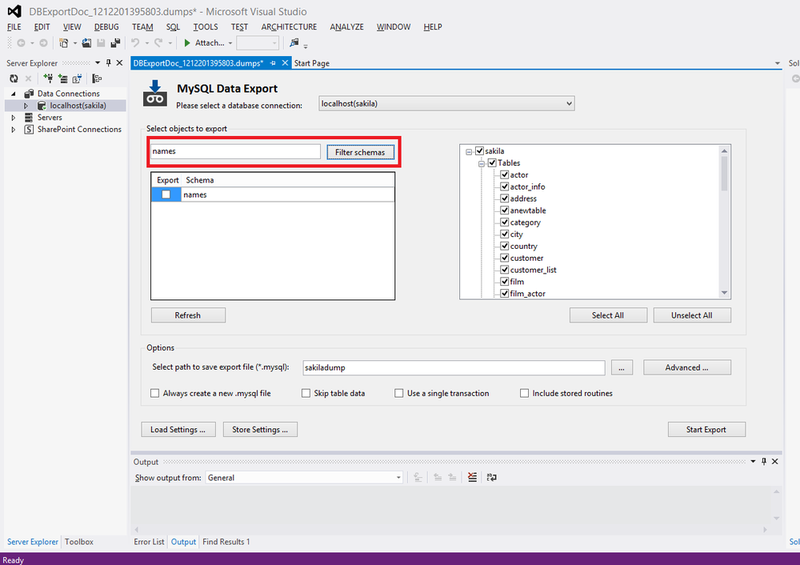This screenshot has width=800, height=565.
Task: Open Server Explorer window options dropdown
Action: tap(97, 63)
